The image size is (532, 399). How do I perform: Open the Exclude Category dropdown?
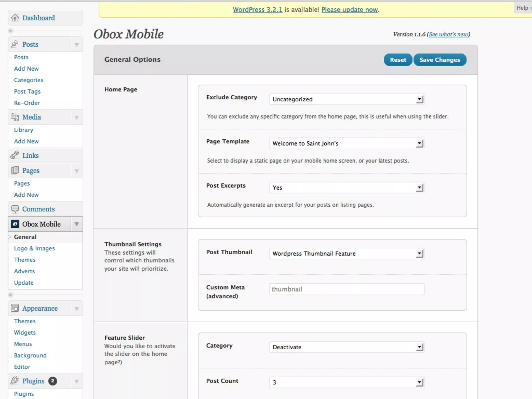coord(347,99)
